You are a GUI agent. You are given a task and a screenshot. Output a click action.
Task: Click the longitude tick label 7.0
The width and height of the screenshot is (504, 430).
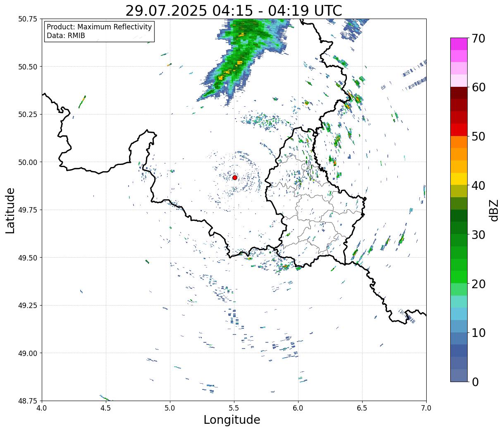click(426, 408)
